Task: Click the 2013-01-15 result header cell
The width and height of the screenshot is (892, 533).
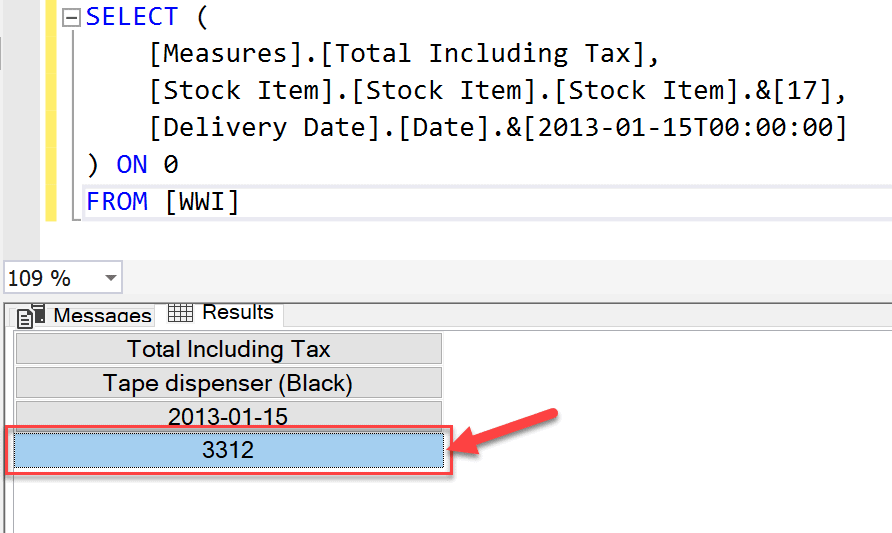Action: click(228, 416)
